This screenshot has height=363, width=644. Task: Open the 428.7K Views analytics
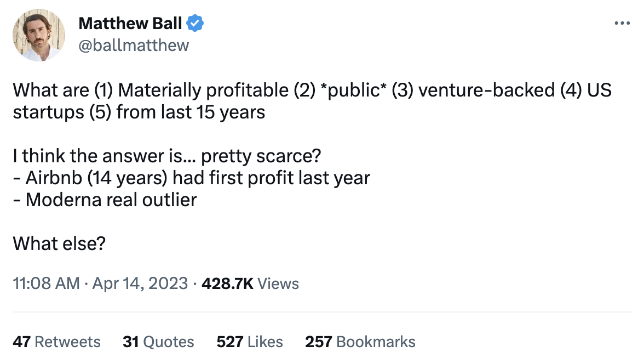tap(250, 283)
